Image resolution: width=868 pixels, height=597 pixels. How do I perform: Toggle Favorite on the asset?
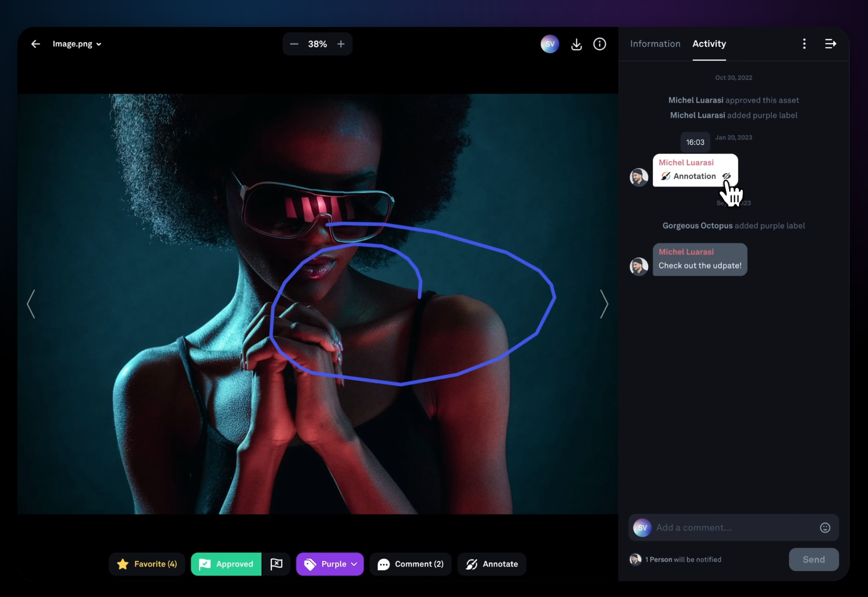click(x=146, y=564)
